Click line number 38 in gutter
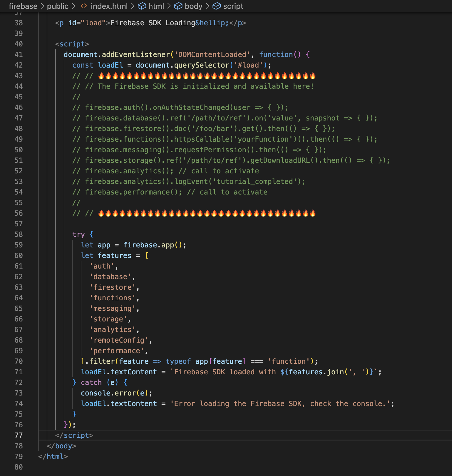This screenshot has height=476, width=452. [x=19, y=23]
